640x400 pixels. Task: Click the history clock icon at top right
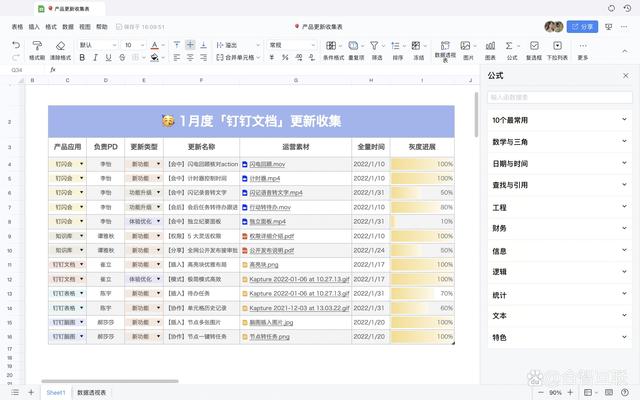tap(627, 8)
